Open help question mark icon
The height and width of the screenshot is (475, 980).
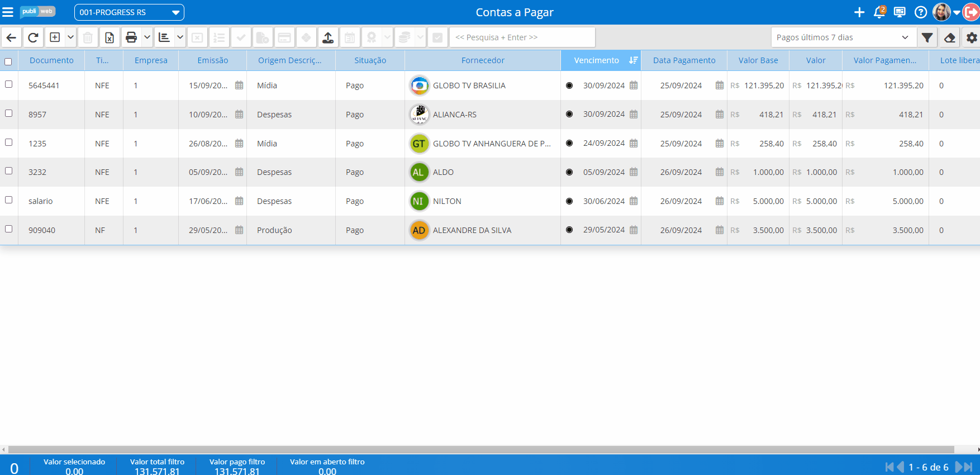click(921, 12)
